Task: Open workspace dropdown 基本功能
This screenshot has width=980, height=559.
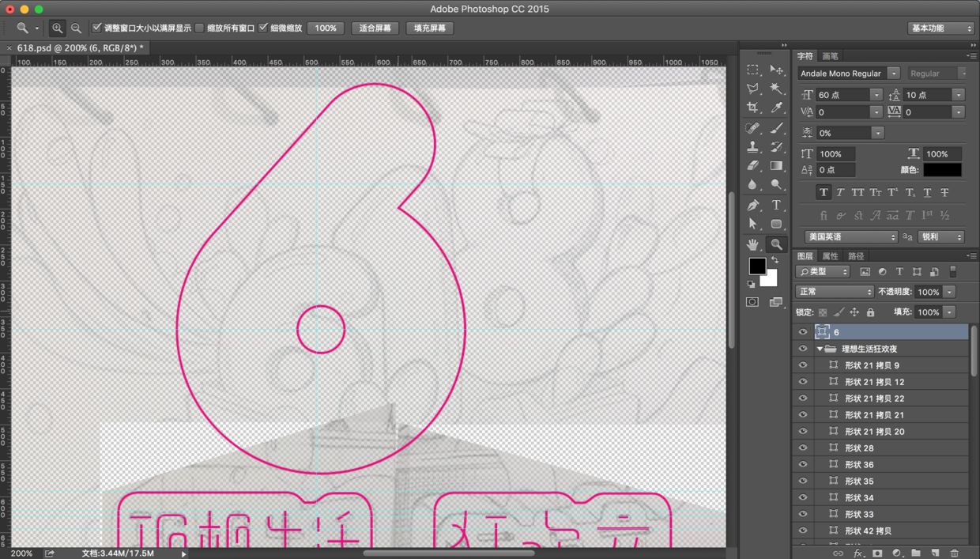Action: [940, 28]
